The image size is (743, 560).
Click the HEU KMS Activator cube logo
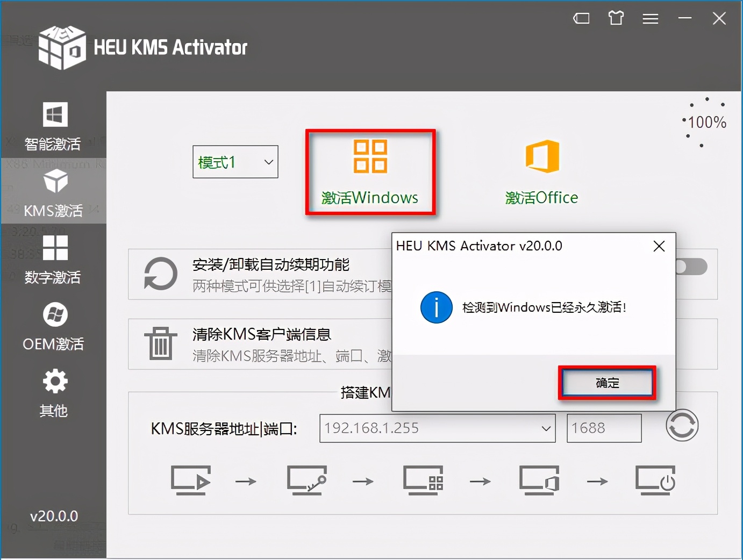(x=62, y=47)
